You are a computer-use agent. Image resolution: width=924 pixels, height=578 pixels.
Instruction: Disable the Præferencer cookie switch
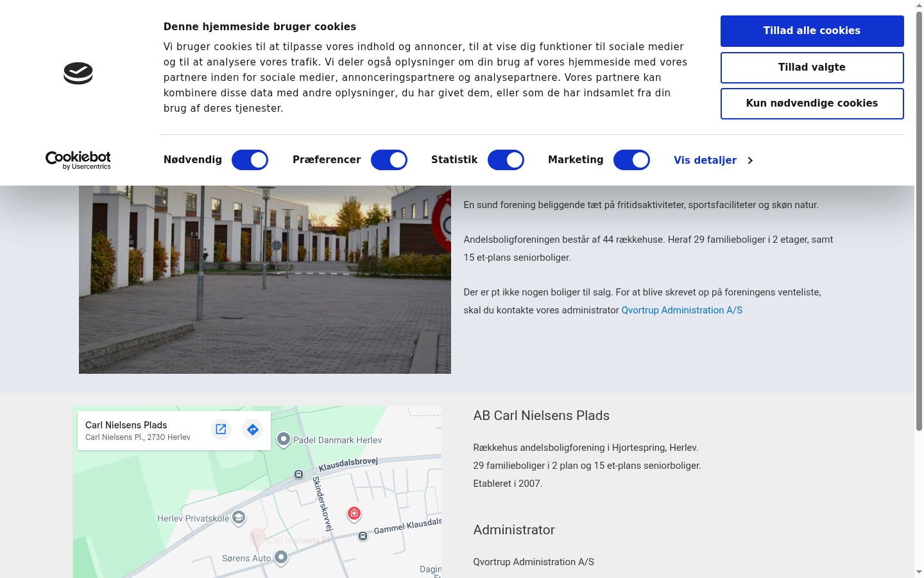click(x=389, y=160)
